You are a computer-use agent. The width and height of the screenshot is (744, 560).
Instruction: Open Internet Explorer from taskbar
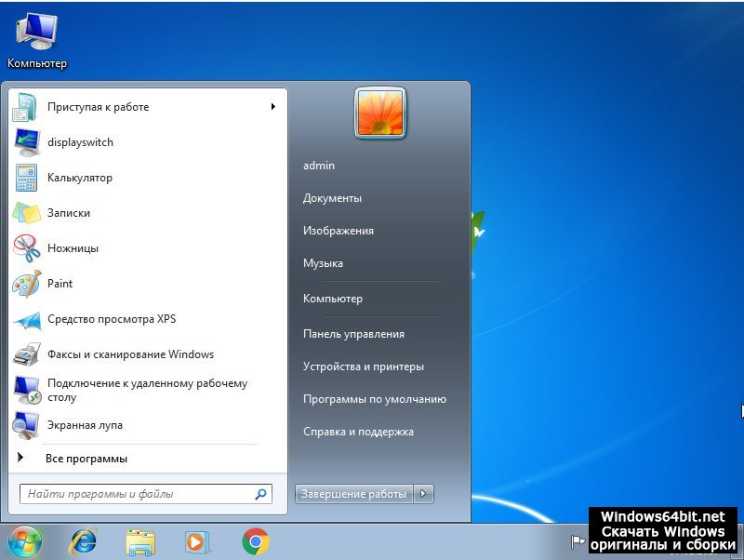(83, 541)
